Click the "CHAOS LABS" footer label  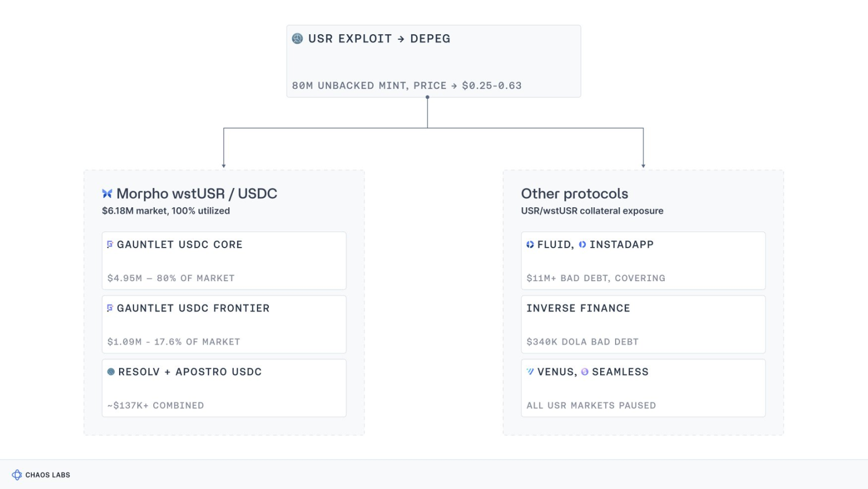(x=48, y=475)
